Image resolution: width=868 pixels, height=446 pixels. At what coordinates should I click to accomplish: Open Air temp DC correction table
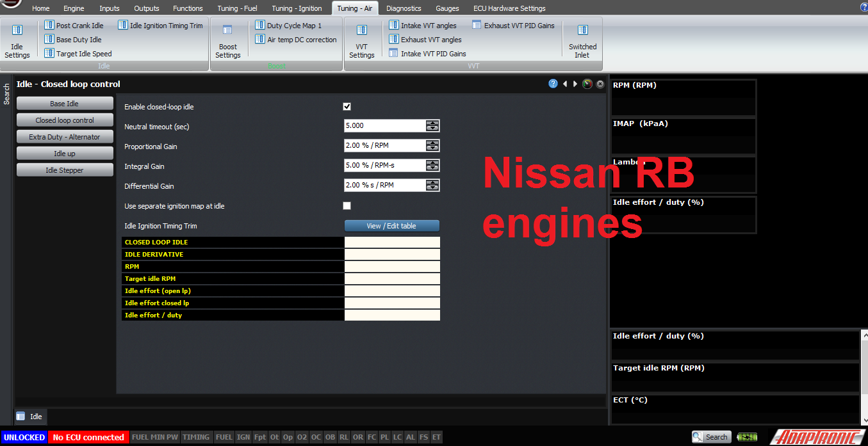point(296,40)
